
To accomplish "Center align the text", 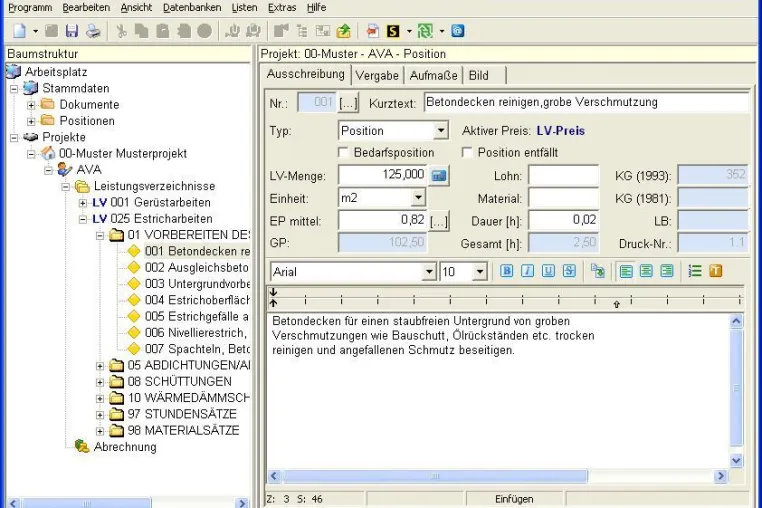I will pos(646,271).
